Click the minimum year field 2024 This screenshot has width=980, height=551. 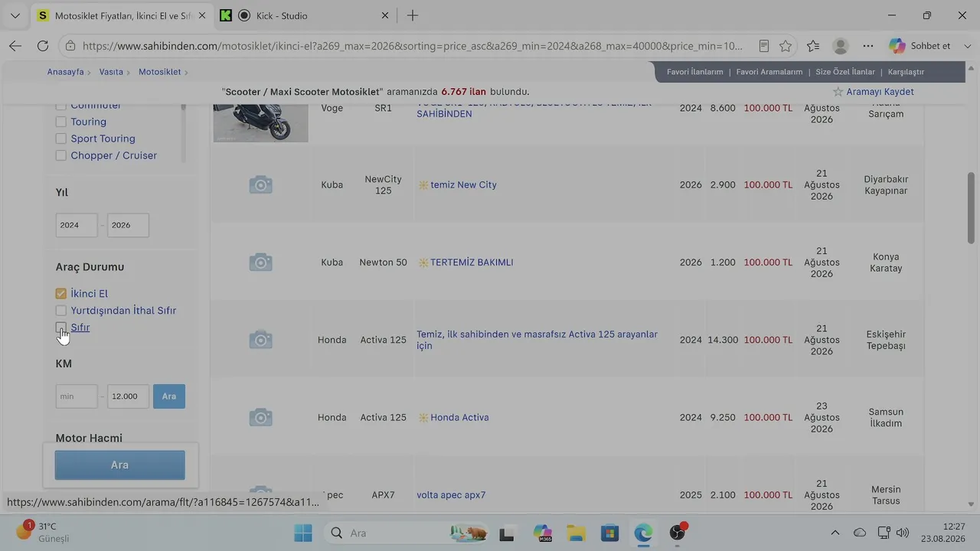coord(77,225)
